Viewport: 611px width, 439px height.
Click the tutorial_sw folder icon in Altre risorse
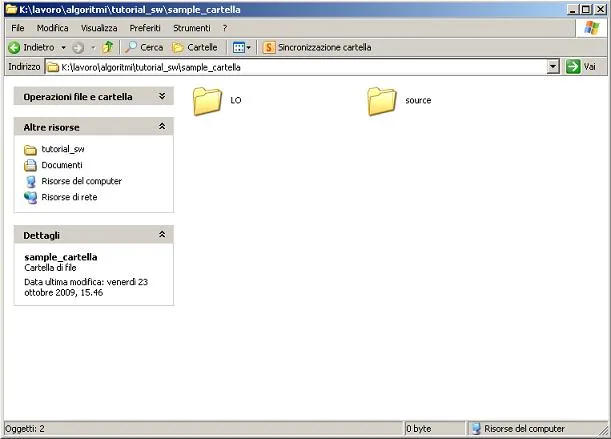[30, 150]
